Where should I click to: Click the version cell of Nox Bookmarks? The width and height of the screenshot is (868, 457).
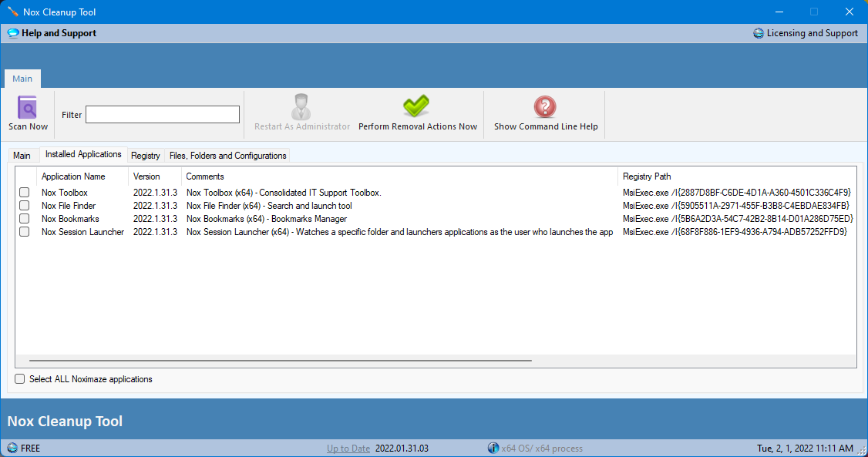click(x=155, y=219)
